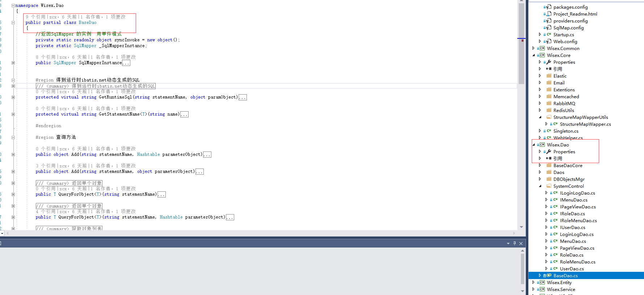The width and height of the screenshot is (644, 295).
Task: Click CodeLens '9 个引用' above BaseDao class
Action: tap(35, 17)
